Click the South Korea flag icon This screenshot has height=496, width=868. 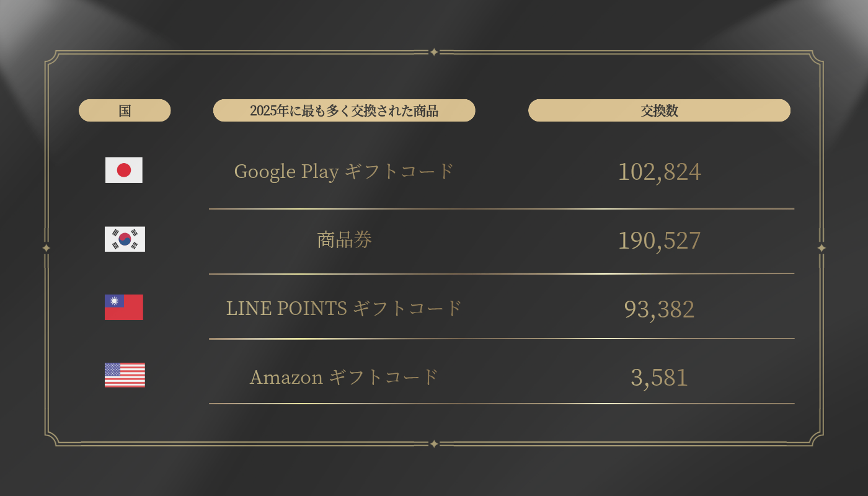(125, 239)
